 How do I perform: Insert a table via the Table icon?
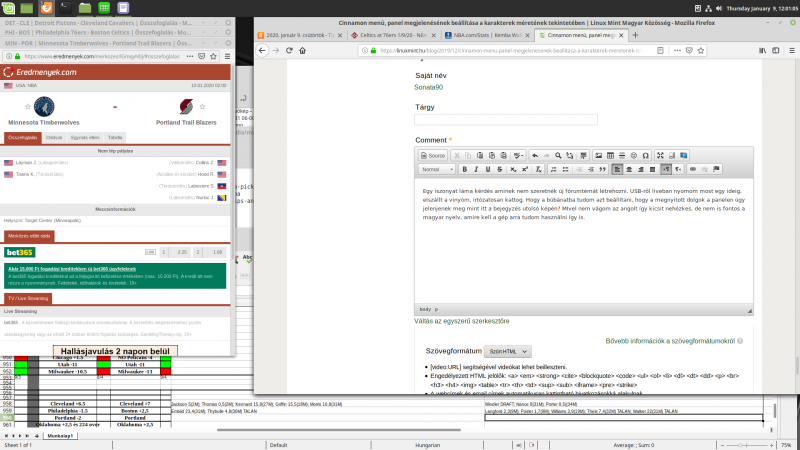(610, 156)
